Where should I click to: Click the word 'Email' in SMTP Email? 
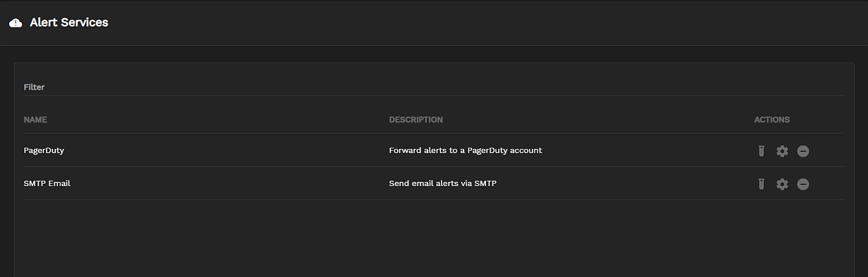[59, 183]
